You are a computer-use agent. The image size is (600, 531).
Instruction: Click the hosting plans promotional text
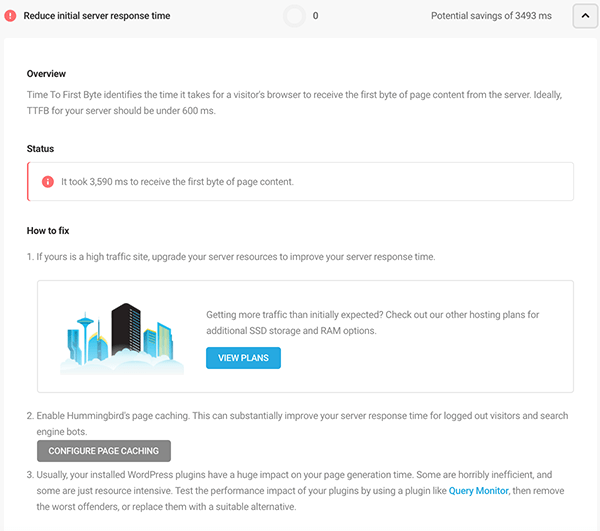click(x=372, y=321)
